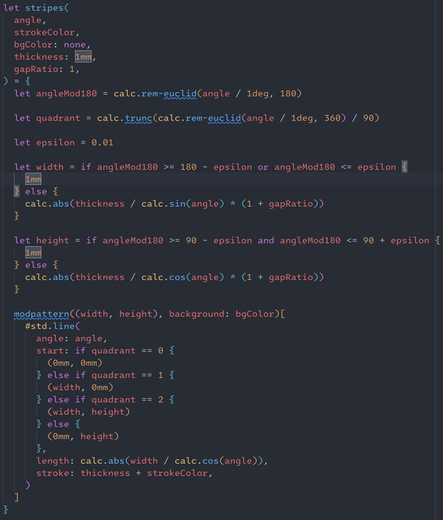The width and height of the screenshot is (443, 520).
Task: Click the "1mm" value under "let height"
Action: (33, 253)
